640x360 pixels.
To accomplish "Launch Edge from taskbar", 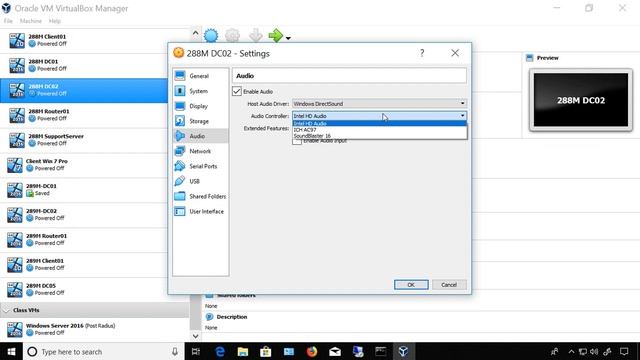I will 220,351.
